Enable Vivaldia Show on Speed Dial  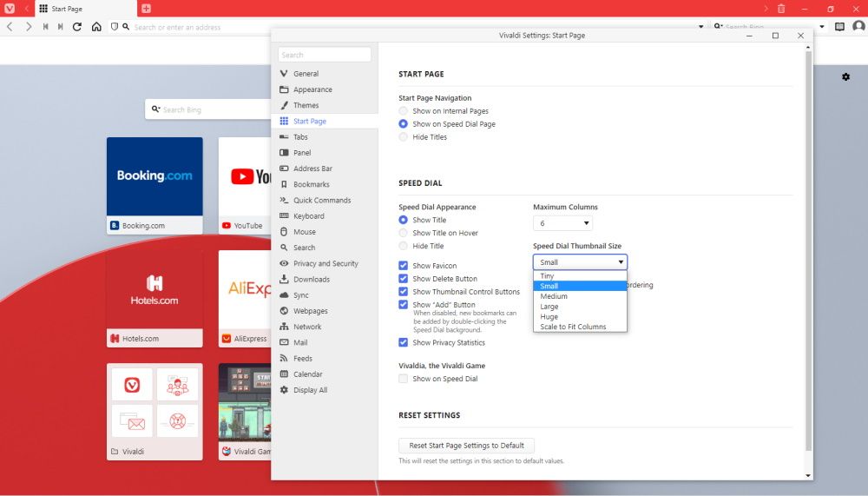click(403, 379)
